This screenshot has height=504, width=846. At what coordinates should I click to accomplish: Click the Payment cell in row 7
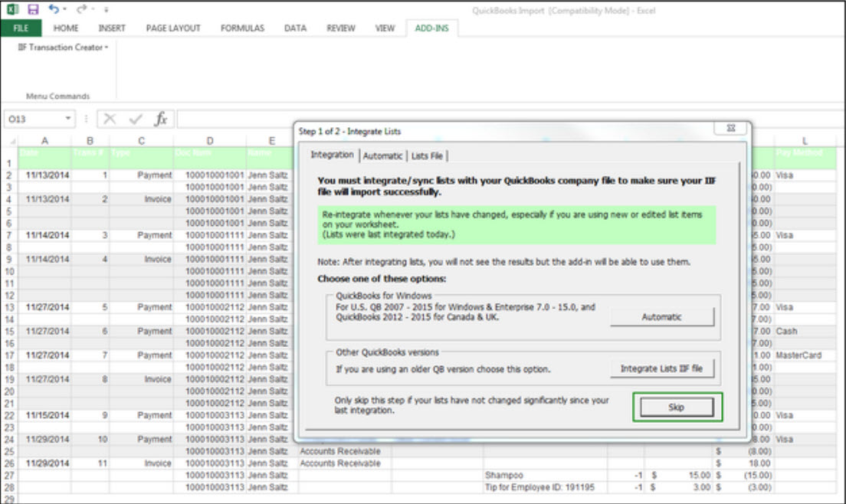tap(141, 235)
